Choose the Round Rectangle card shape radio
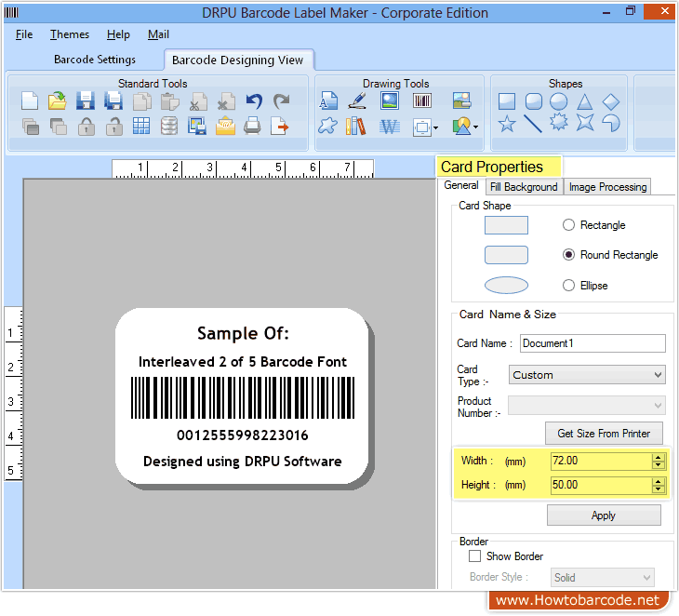679x616 pixels. tap(568, 255)
